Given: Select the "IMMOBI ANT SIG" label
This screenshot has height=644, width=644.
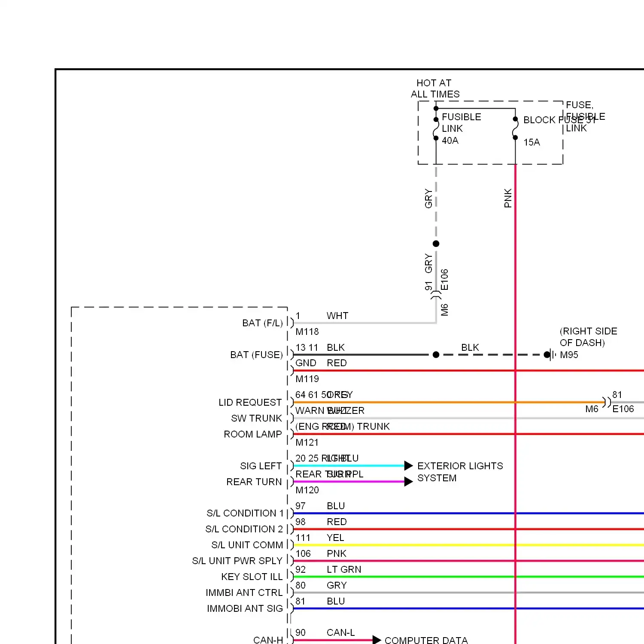Looking at the screenshot, I should (x=245, y=608).
